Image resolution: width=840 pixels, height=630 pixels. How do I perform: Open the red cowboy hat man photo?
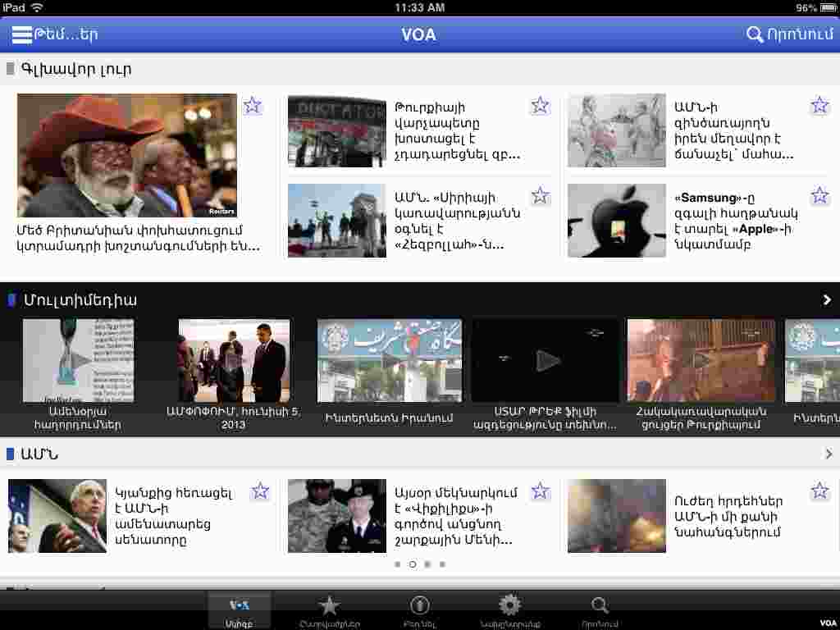[127, 155]
